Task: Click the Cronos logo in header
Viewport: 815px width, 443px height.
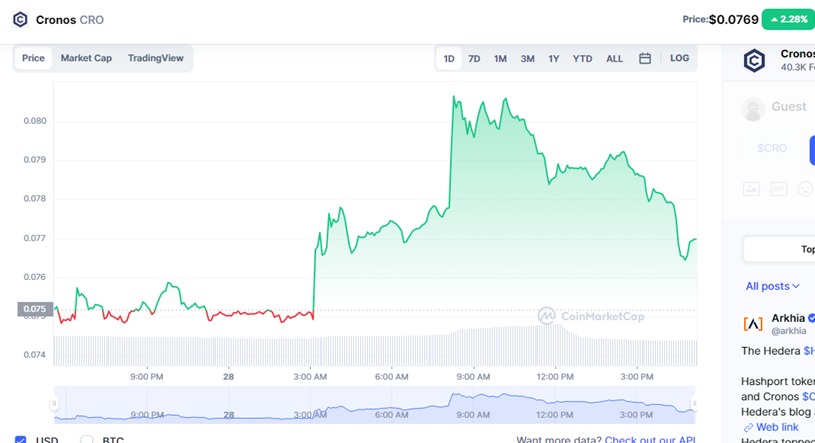Action: pyautogui.click(x=20, y=19)
